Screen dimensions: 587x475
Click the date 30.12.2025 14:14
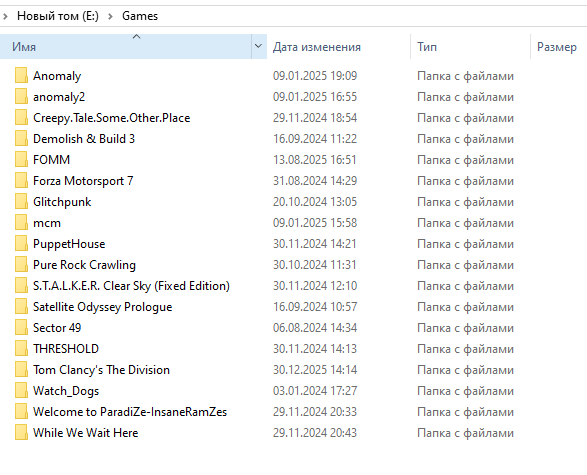[x=315, y=369]
